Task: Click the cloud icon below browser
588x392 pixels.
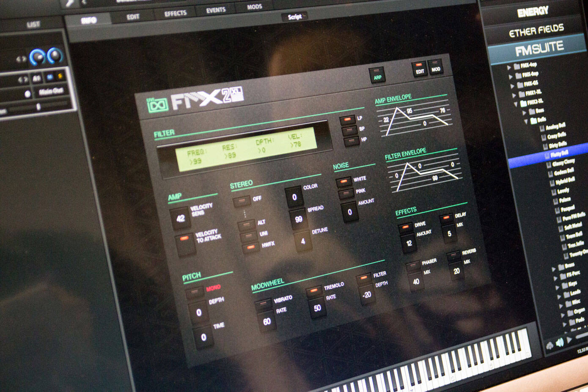Action: [550, 345]
